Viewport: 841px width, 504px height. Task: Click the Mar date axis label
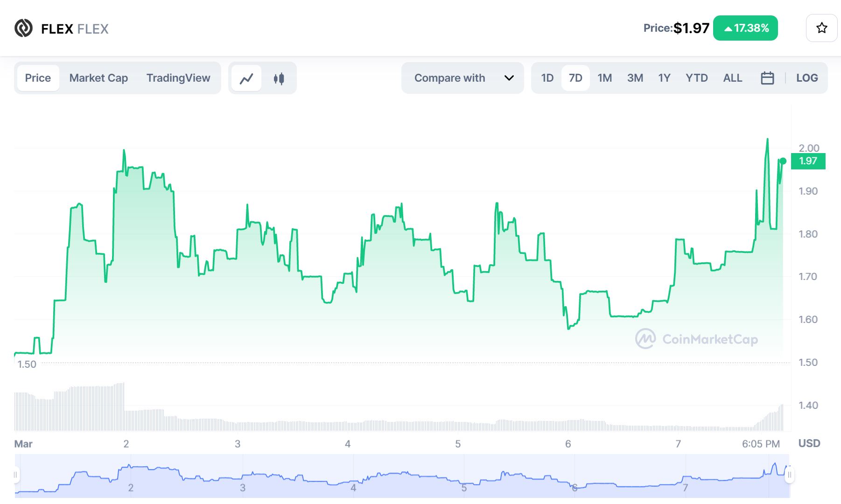[23, 444]
